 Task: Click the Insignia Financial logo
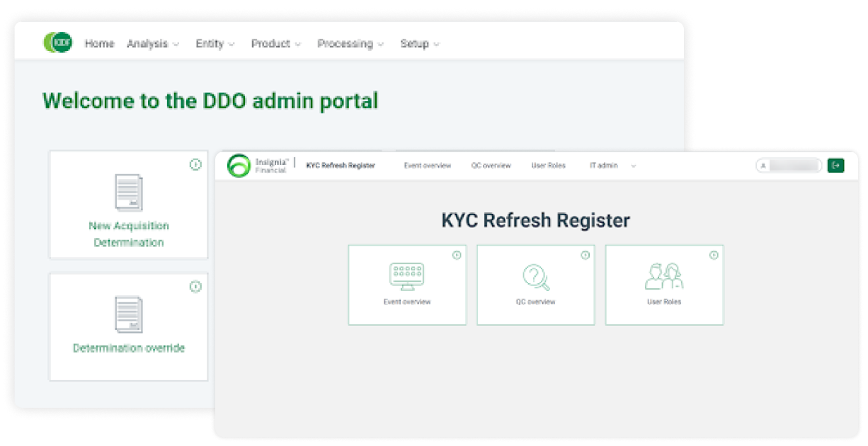click(258, 166)
